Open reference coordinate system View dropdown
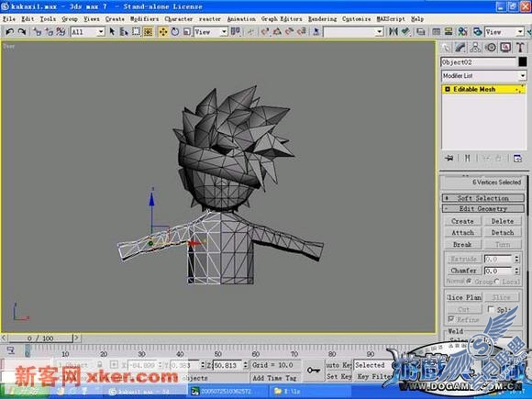 pos(211,32)
